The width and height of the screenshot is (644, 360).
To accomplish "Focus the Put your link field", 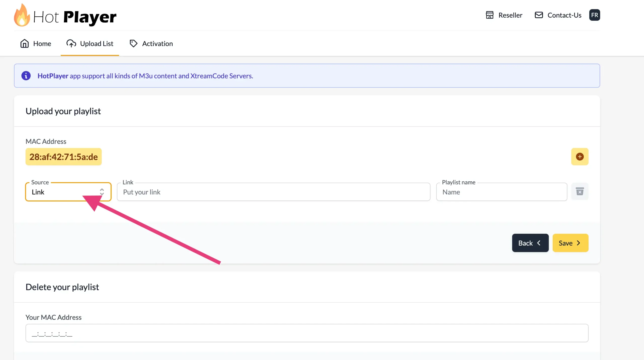I will point(273,192).
